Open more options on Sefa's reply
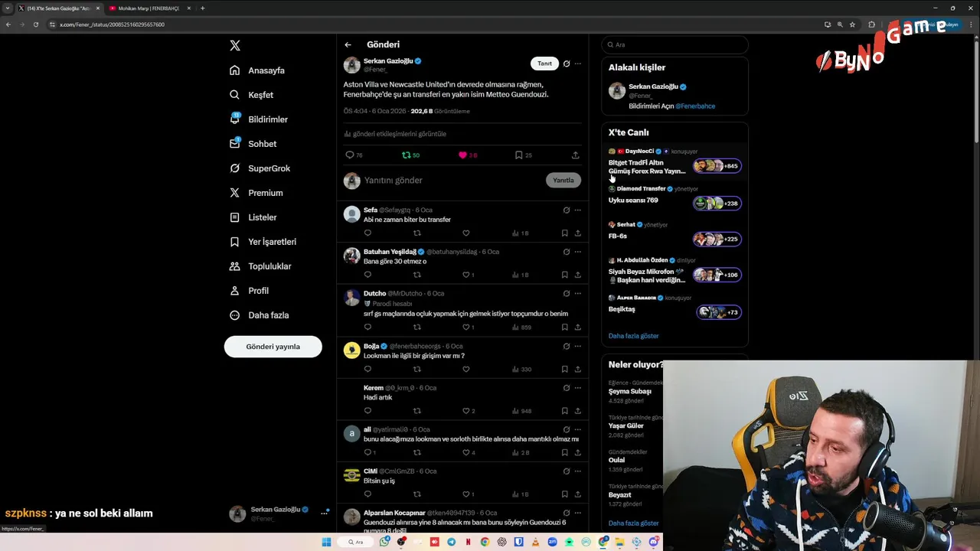This screenshot has width=980, height=551. coord(578,210)
